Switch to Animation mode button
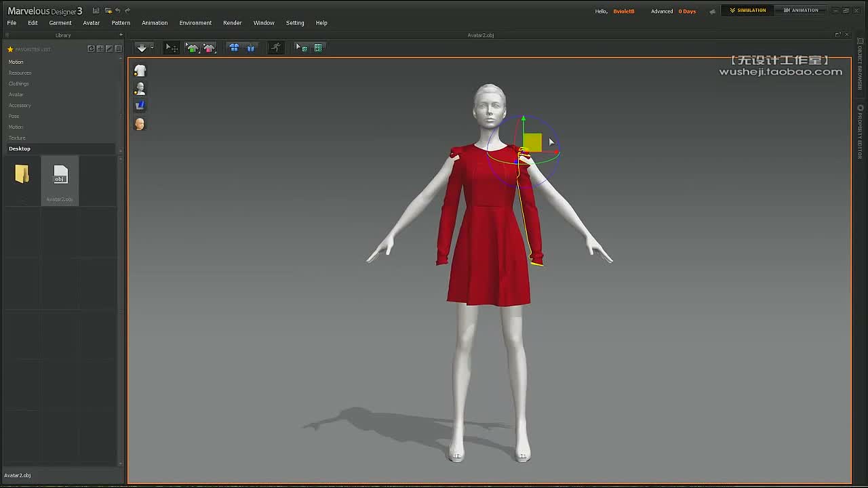The image size is (868, 488). [801, 10]
